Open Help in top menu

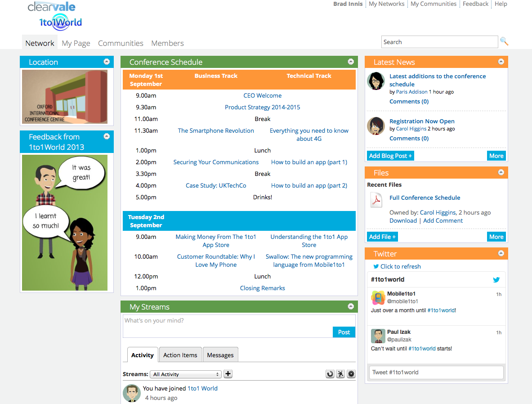501,4
